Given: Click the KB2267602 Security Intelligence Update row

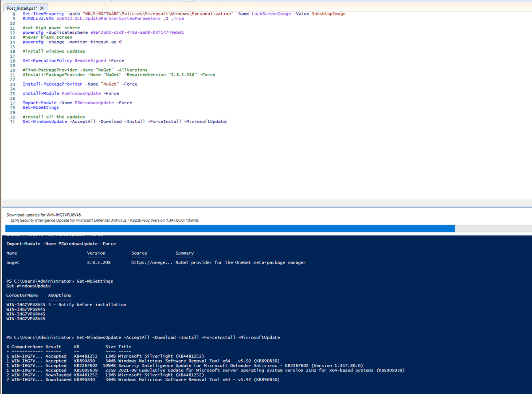Looking at the screenshot, I should click(185, 365).
